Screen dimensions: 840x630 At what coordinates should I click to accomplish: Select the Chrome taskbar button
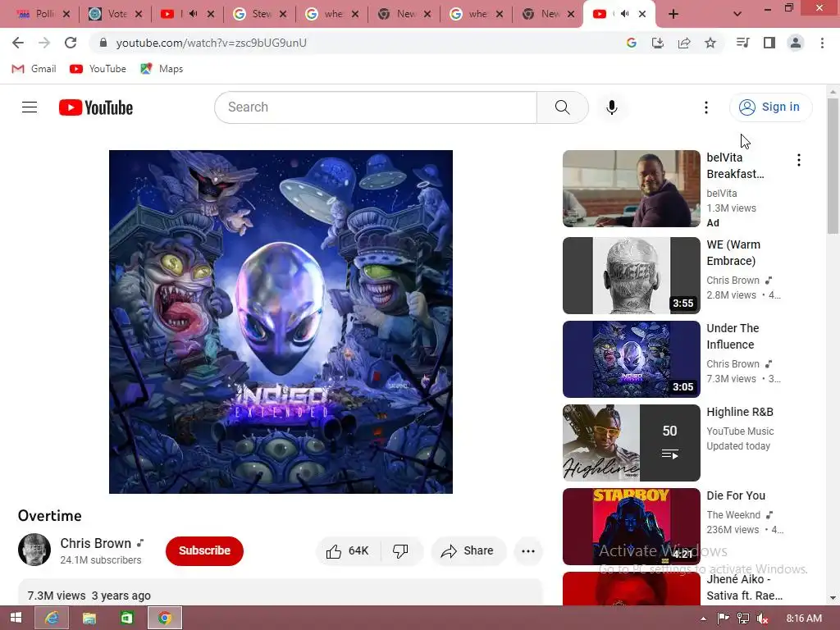[164, 619]
